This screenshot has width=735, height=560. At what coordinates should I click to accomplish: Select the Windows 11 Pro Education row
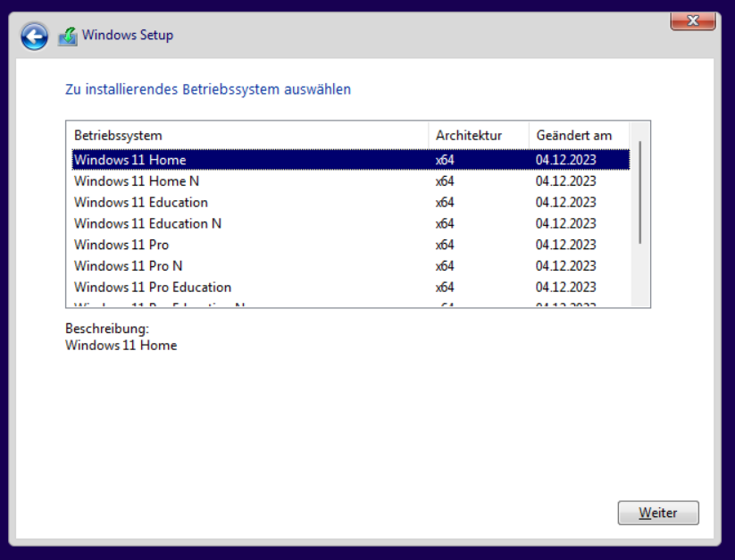click(x=351, y=287)
